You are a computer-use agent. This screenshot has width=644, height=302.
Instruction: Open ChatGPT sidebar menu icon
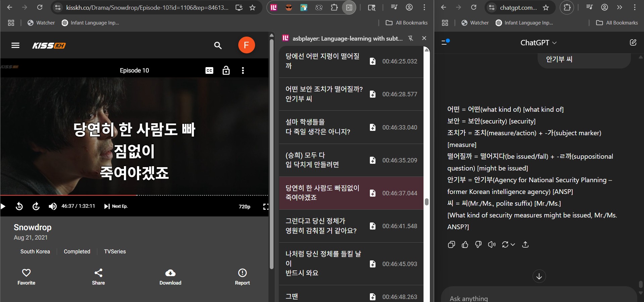coord(445,42)
